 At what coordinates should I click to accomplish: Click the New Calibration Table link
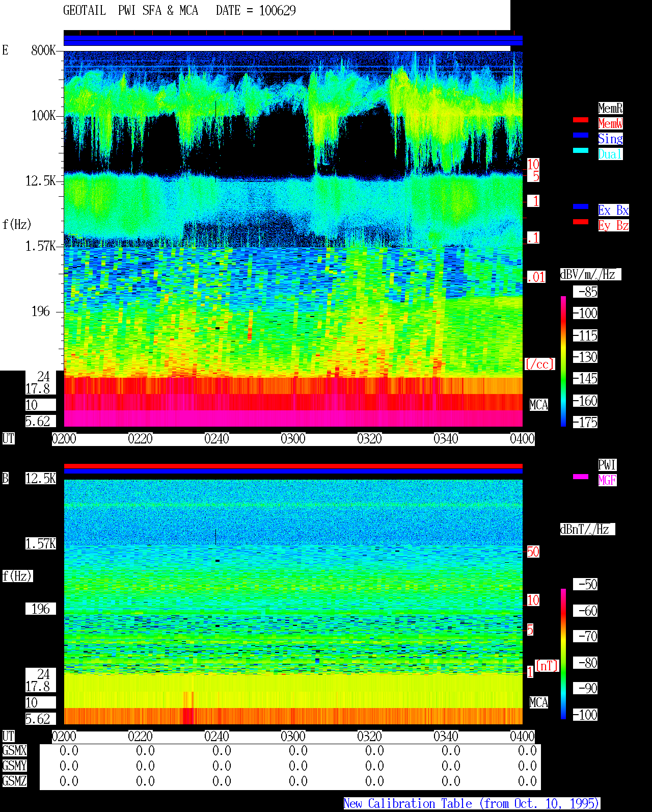tap(472, 804)
